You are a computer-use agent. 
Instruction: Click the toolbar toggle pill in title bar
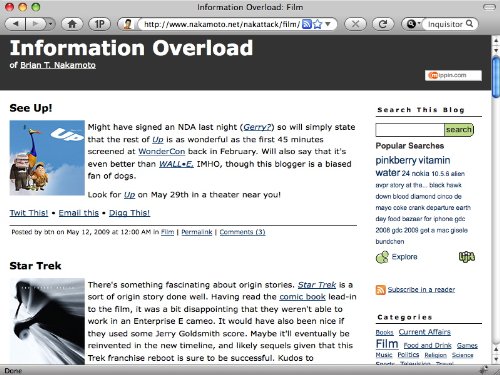(489, 7)
